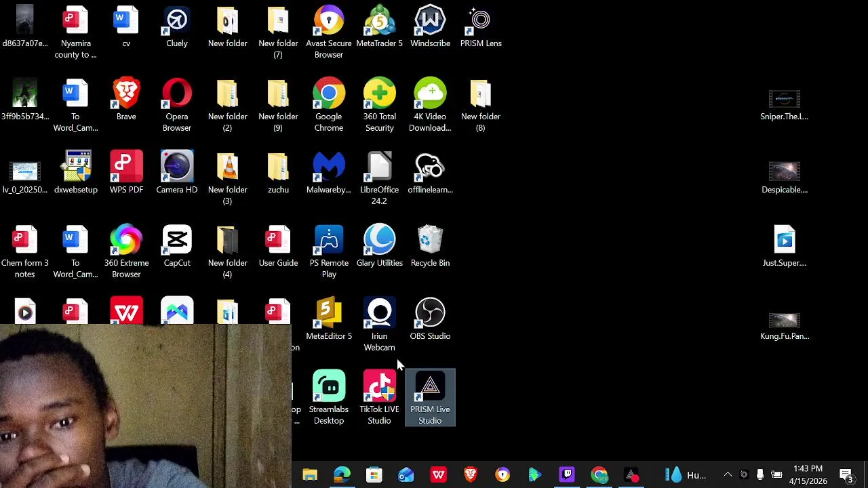Select the PRISM Live Studio desktop icon

tap(430, 399)
